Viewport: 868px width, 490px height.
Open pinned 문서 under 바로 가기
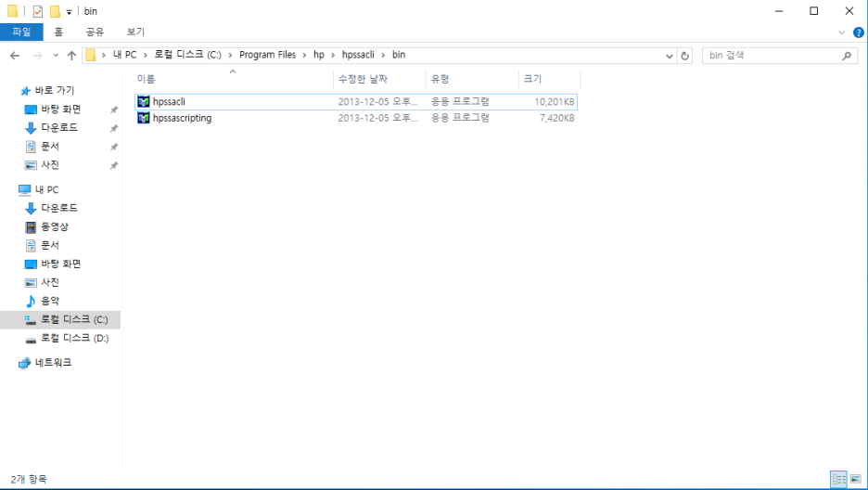tap(50, 147)
